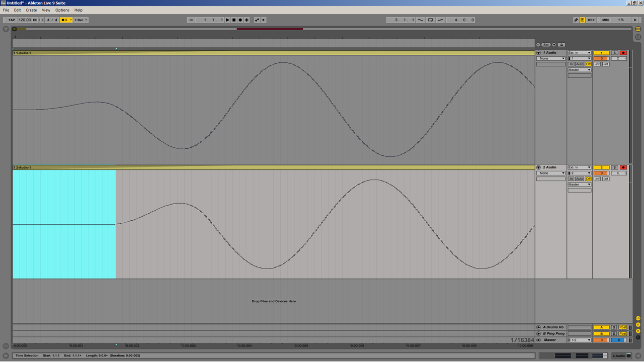Unfold the Master track

(x=538, y=340)
